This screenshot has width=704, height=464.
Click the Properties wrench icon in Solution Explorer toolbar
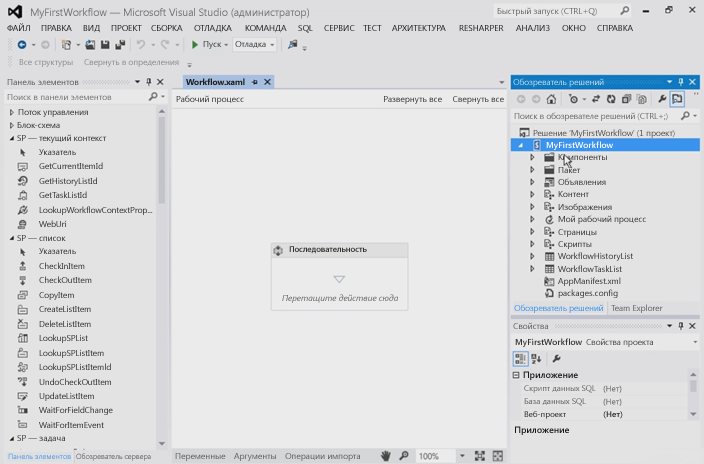pyautogui.click(x=662, y=99)
